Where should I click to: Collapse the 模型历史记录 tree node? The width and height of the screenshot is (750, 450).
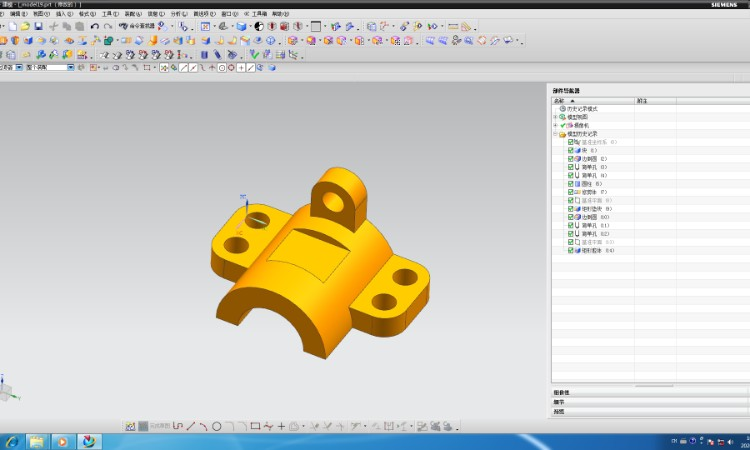coord(555,134)
